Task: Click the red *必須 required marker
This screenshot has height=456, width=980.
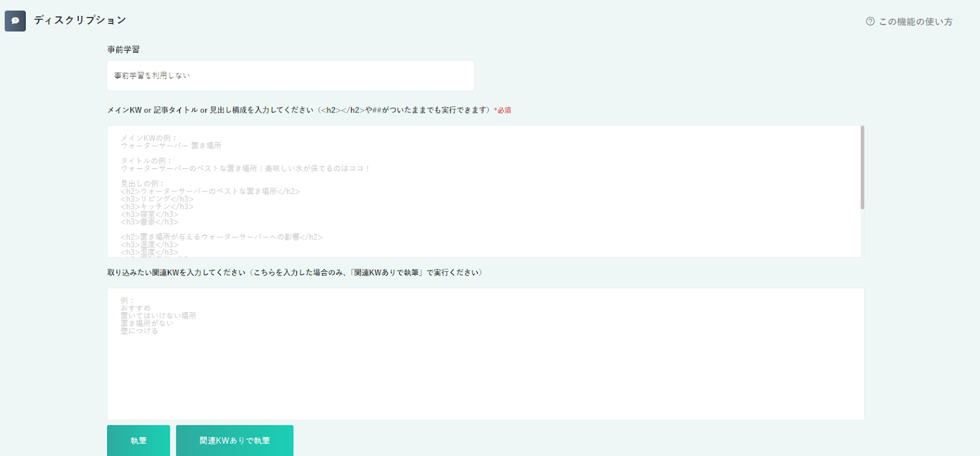Action: point(503,110)
